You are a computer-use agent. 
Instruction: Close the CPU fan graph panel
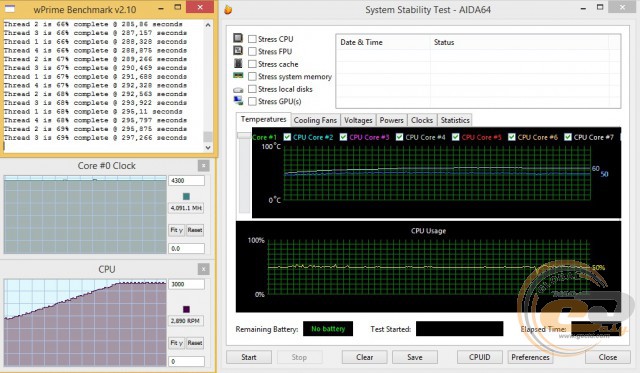(203, 269)
